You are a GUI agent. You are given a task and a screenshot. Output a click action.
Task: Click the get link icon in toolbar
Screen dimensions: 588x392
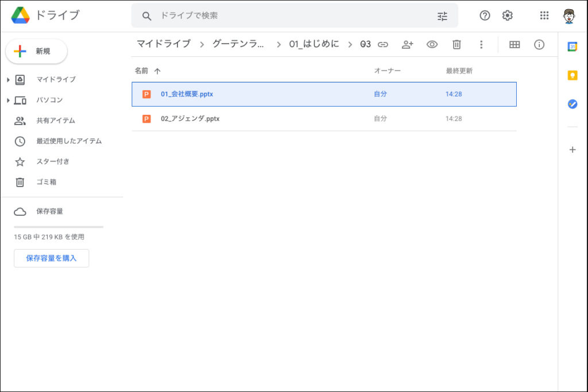pos(383,44)
